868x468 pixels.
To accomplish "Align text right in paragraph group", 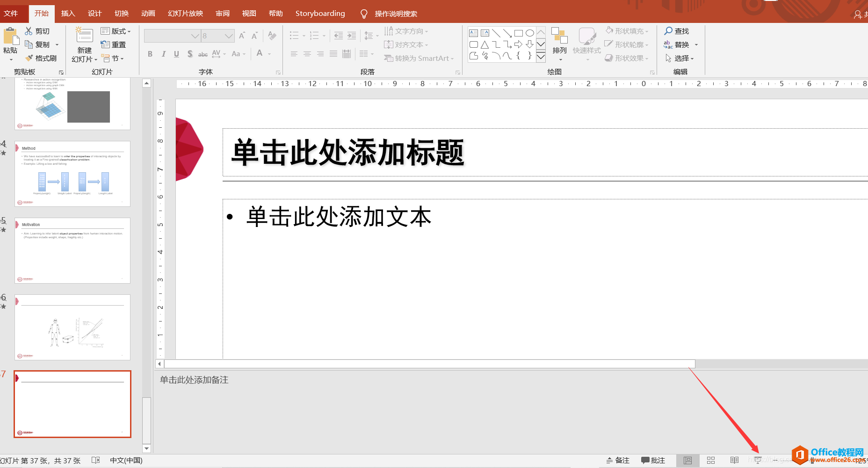I will pos(320,54).
